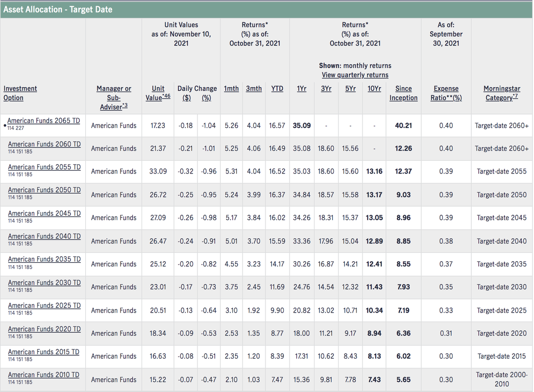
Task: Select 2025 TD 1Yr return 20.82
Action: pos(302,310)
